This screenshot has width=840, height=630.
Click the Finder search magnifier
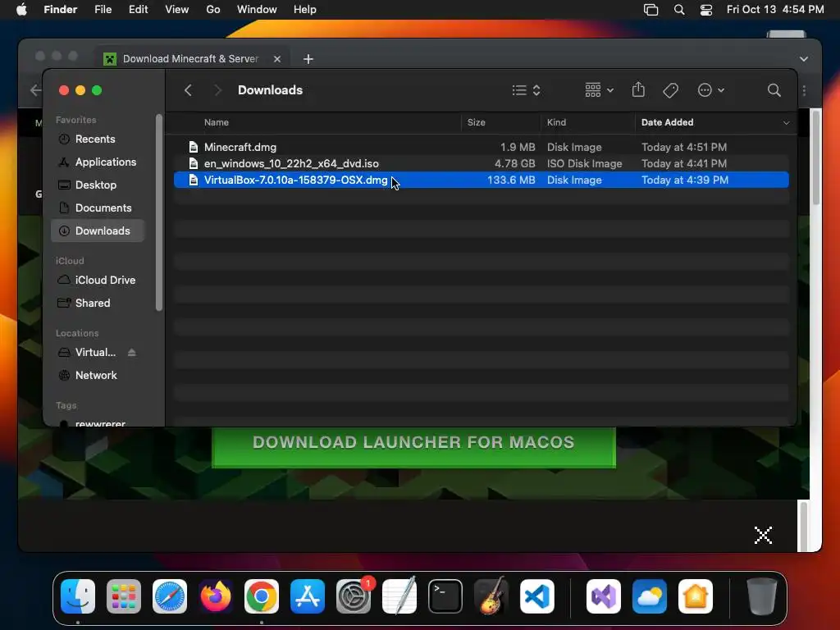pos(774,90)
